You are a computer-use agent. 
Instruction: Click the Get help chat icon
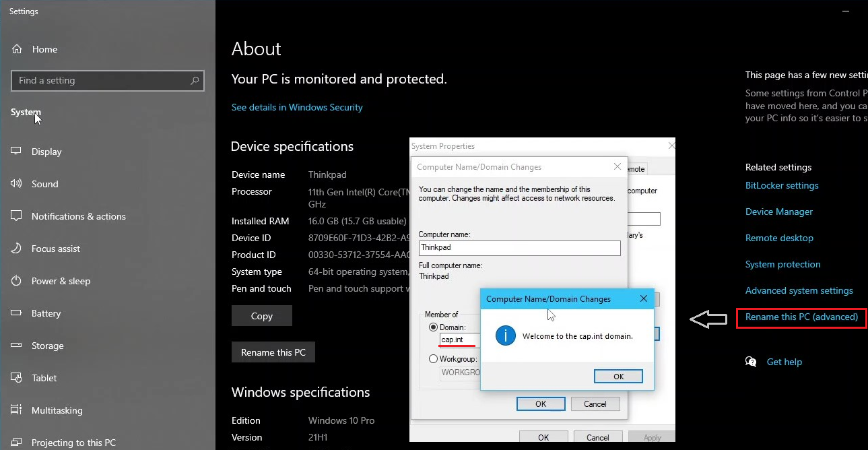751,362
